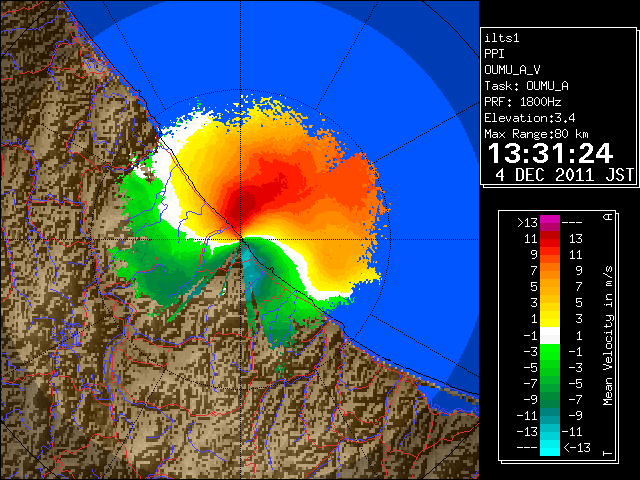The height and width of the screenshot is (480, 640).
Task: Click the radar origin where range lines converge
Action: click(x=241, y=239)
